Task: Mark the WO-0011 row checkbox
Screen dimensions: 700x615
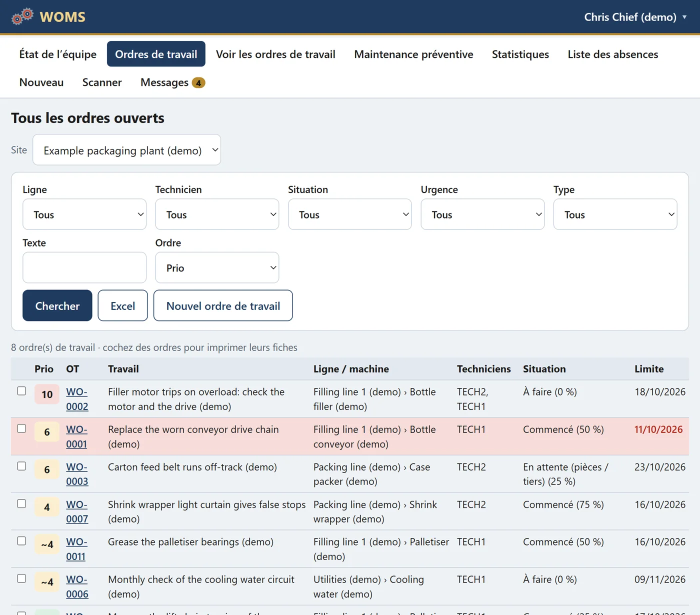Action: click(x=21, y=541)
